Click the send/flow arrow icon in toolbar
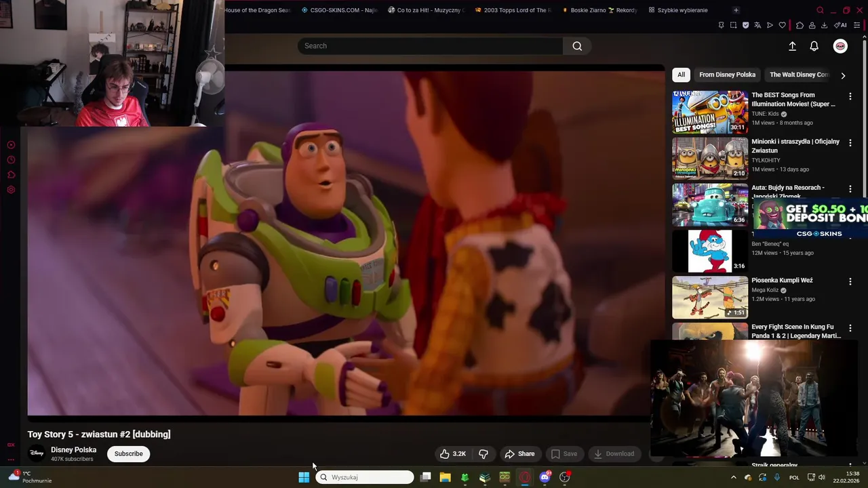This screenshot has width=868, height=488. pos(770,25)
